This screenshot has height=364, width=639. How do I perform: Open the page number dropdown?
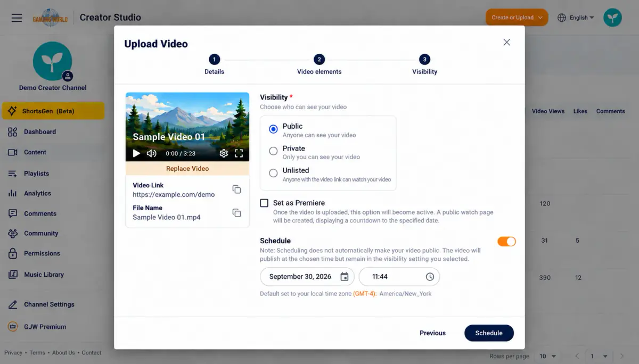[x=599, y=356]
